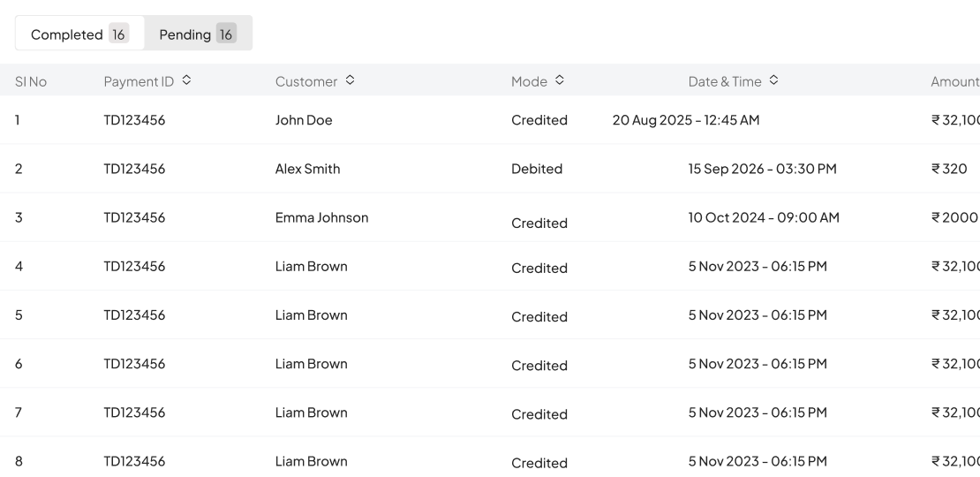Screen dimensions: 980x477
Task: Select the Debited mode cell
Action: point(537,169)
